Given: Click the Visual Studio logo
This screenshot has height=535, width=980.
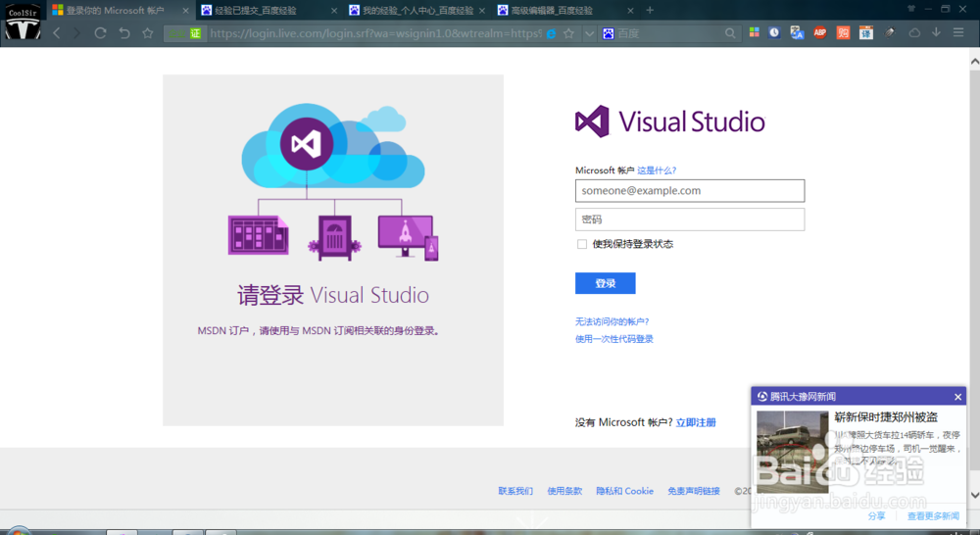Looking at the screenshot, I should tap(670, 122).
